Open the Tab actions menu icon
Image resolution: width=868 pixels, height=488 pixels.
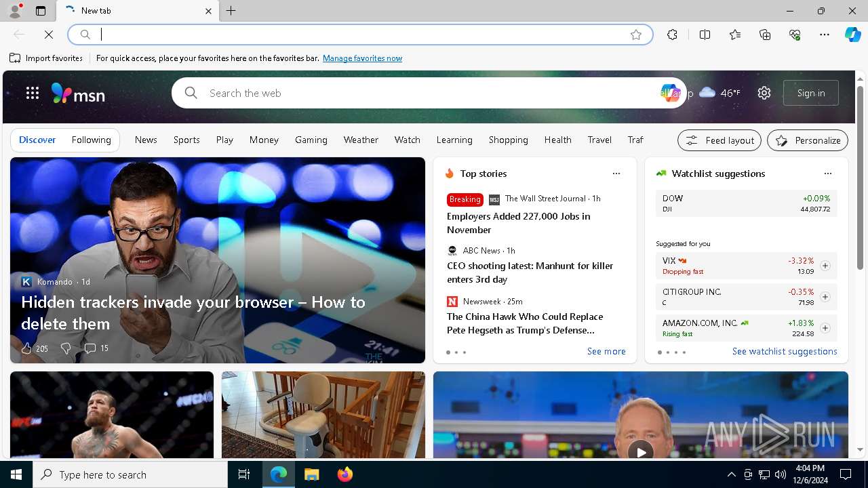(x=41, y=11)
